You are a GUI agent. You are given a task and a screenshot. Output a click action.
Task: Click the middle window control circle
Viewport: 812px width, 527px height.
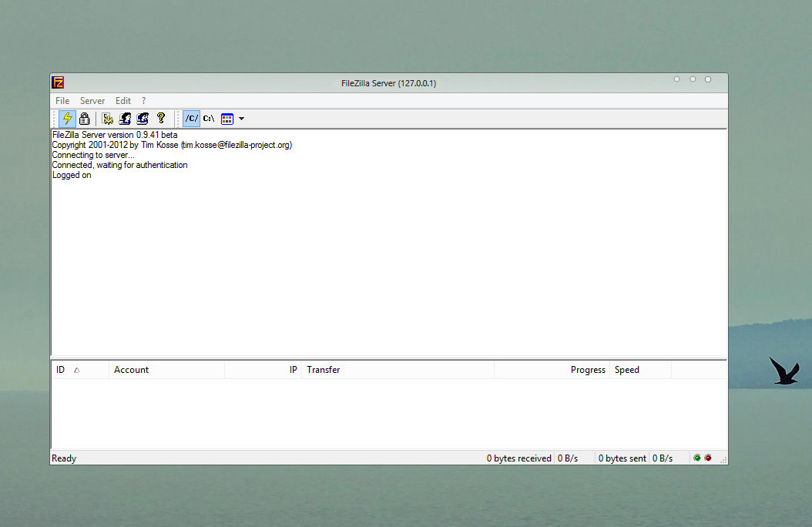pyautogui.click(x=693, y=79)
